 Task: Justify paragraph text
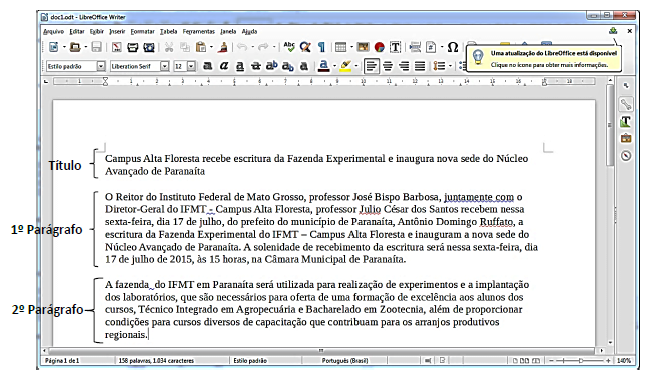420,66
